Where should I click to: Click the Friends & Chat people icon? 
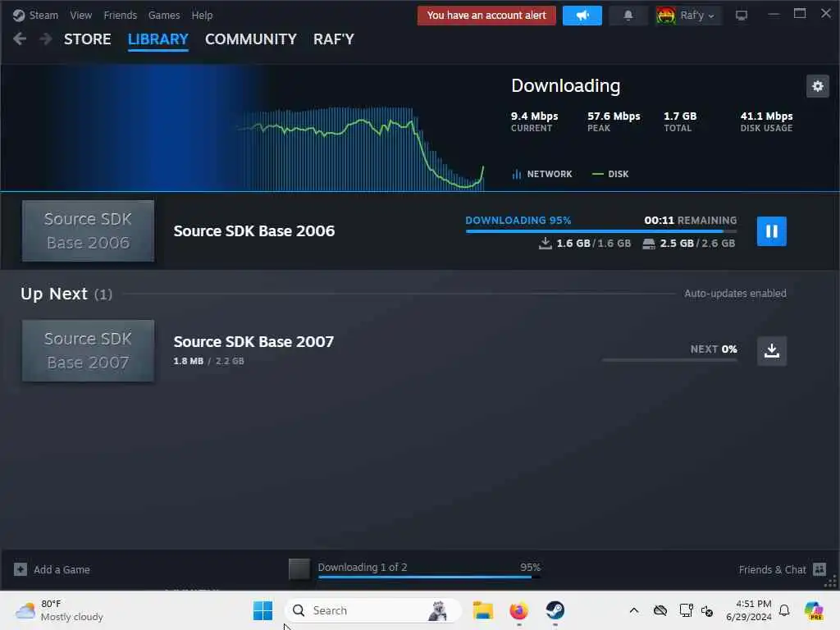(x=819, y=569)
